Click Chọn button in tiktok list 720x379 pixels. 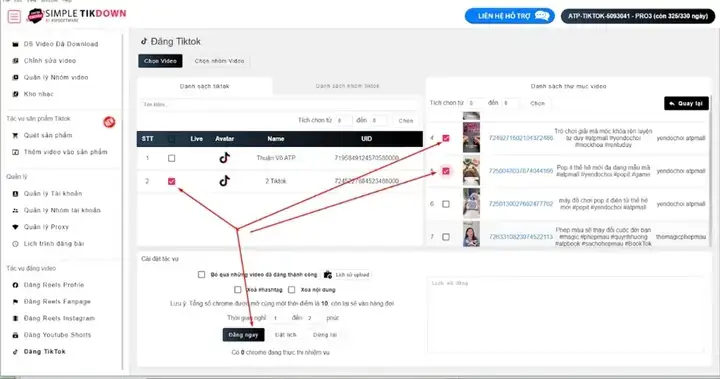tap(405, 120)
